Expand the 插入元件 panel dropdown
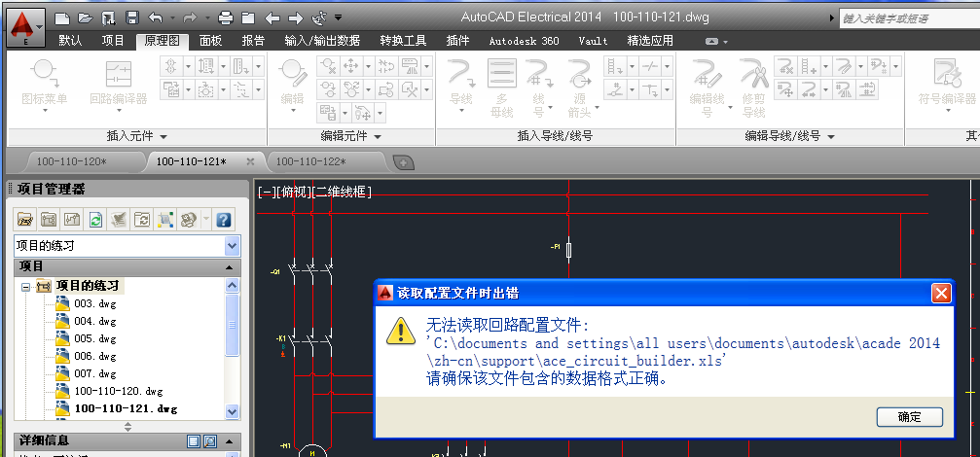This screenshot has height=457, width=980. (163, 137)
